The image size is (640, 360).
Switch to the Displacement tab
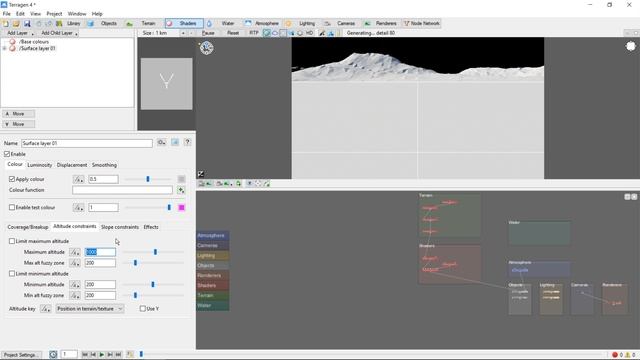click(x=72, y=165)
